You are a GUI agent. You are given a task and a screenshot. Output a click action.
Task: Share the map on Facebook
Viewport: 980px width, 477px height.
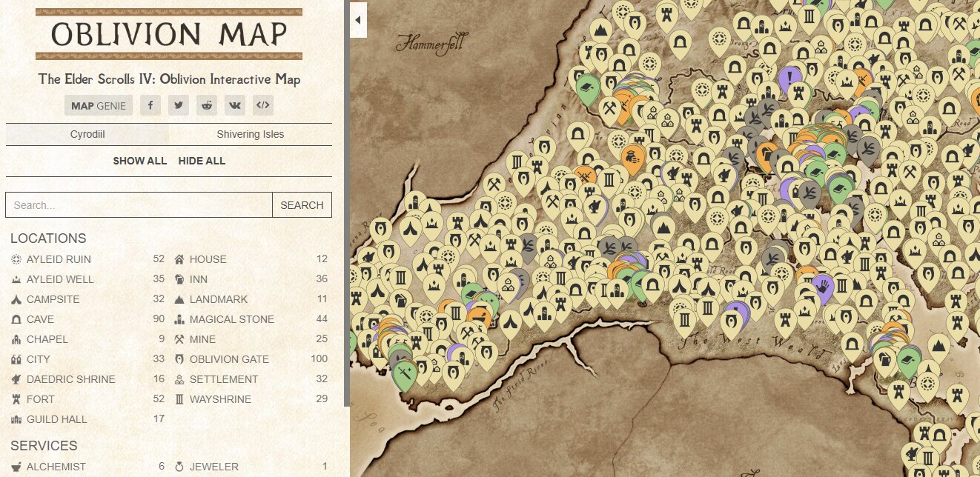pos(150,105)
